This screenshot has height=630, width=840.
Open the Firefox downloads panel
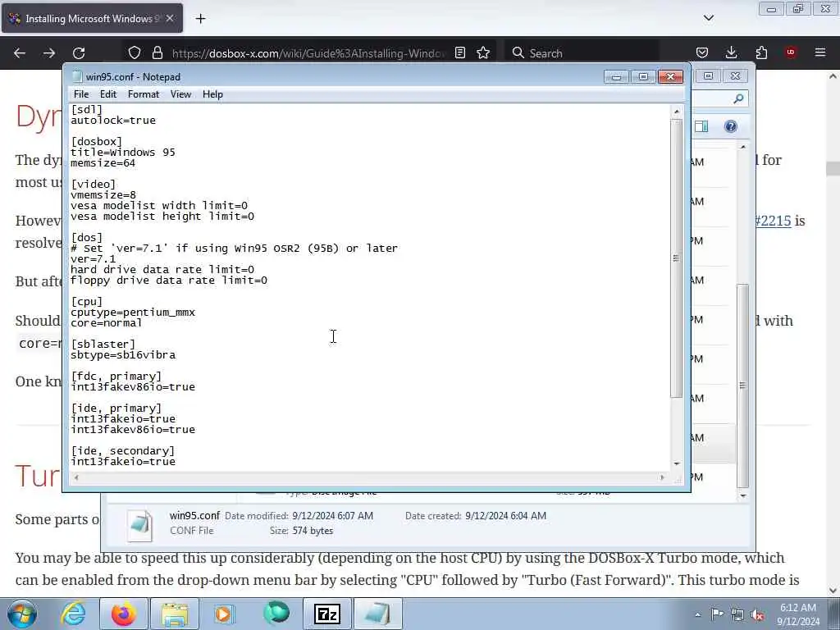[x=731, y=53]
